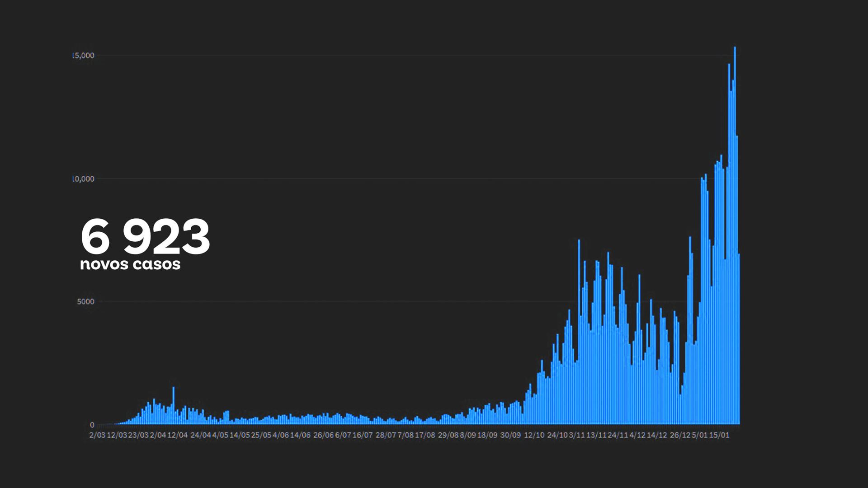The width and height of the screenshot is (868, 488).
Task: Click the 28/07 date label
Action: click(x=385, y=435)
